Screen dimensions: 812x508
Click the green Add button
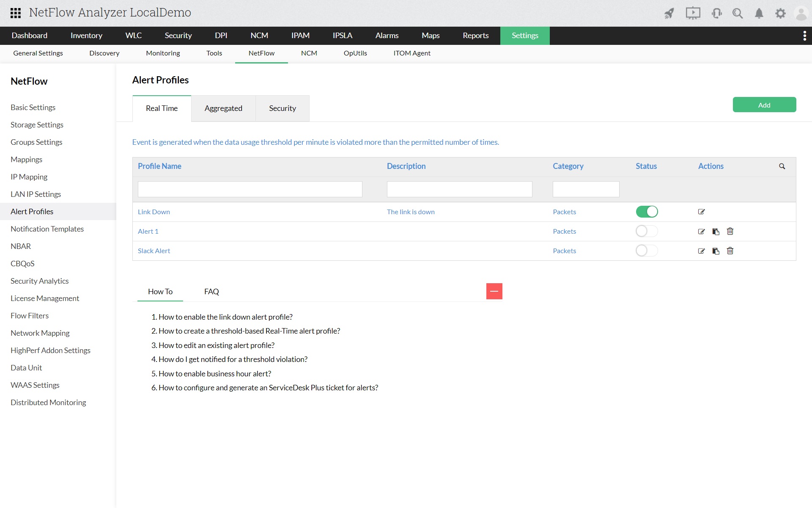pos(764,105)
